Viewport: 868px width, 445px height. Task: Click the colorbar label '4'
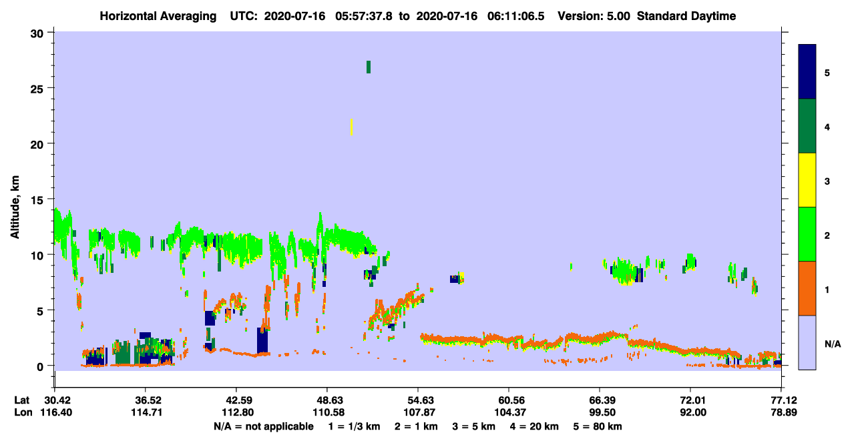click(827, 127)
